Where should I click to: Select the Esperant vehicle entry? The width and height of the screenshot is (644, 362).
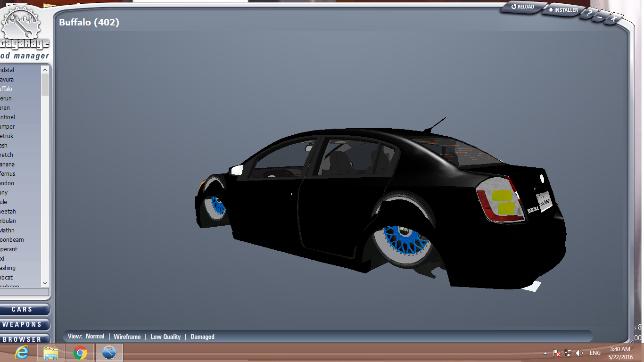20,249
